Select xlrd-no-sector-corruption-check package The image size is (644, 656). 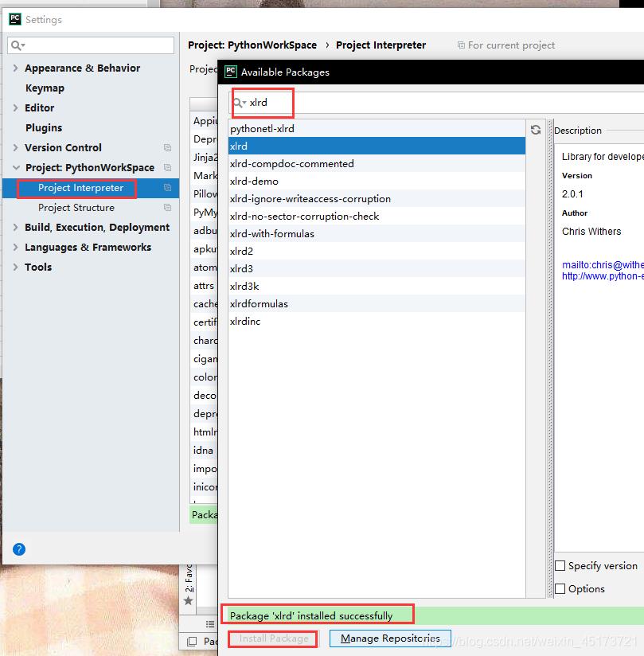[x=377, y=217]
